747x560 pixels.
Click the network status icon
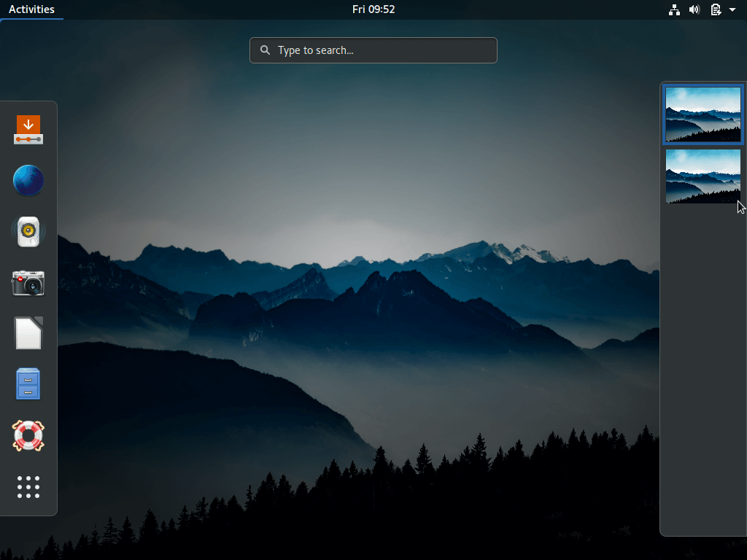click(674, 9)
